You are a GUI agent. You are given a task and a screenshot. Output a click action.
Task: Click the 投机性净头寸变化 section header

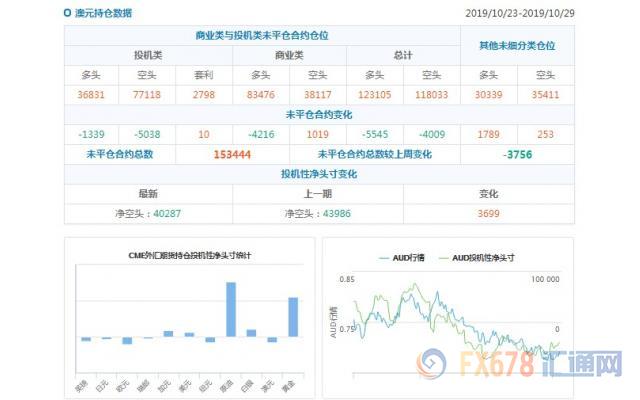pyautogui.click(x=319, y=174)
